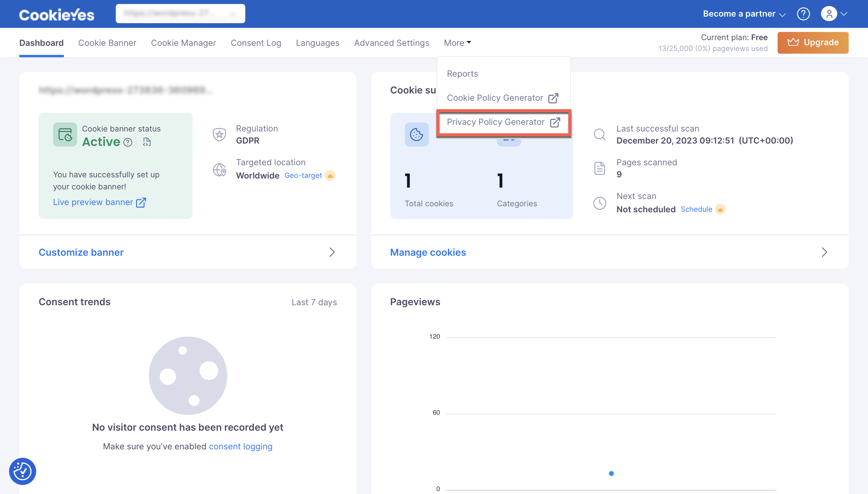Click the code snippet icon beside Active
This screenshot has height=494, width=868.
(147, 142)
